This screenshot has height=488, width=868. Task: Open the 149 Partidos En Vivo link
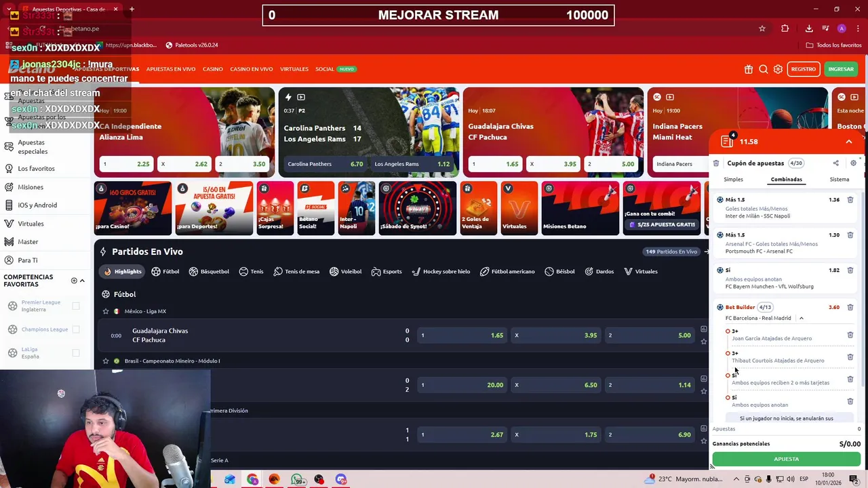pyautogui.click(x=671, y=251)
